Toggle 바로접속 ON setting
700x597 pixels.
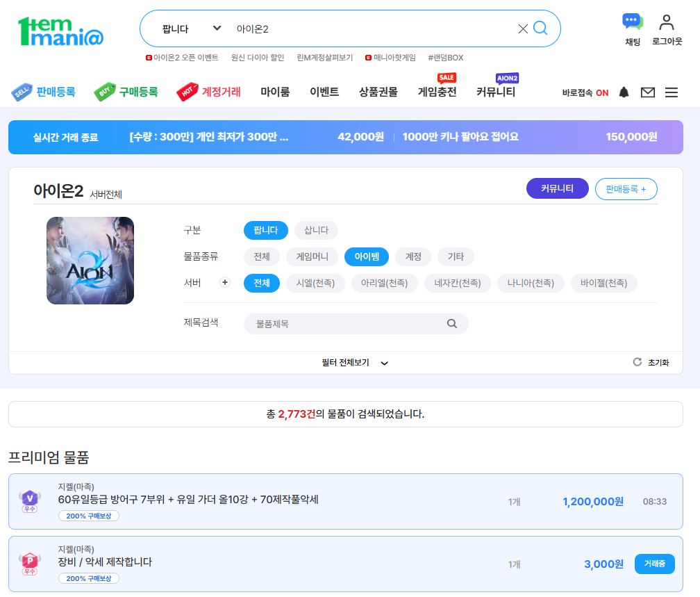(585, 92)
